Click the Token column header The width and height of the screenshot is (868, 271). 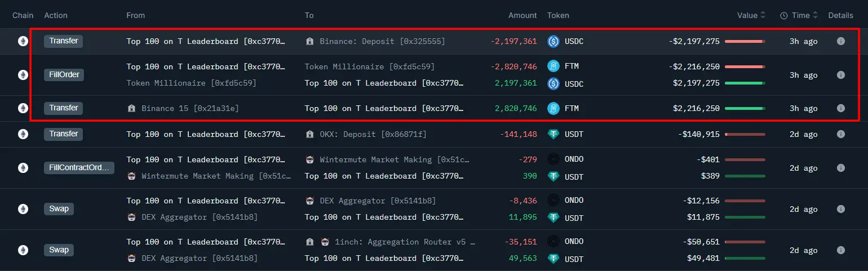pos(558,16)
